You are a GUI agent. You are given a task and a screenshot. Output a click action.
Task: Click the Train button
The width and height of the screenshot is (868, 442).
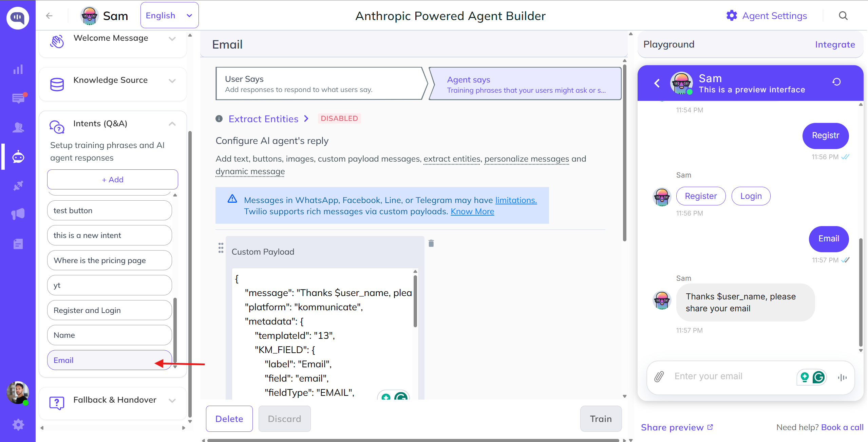click(601, 419)
